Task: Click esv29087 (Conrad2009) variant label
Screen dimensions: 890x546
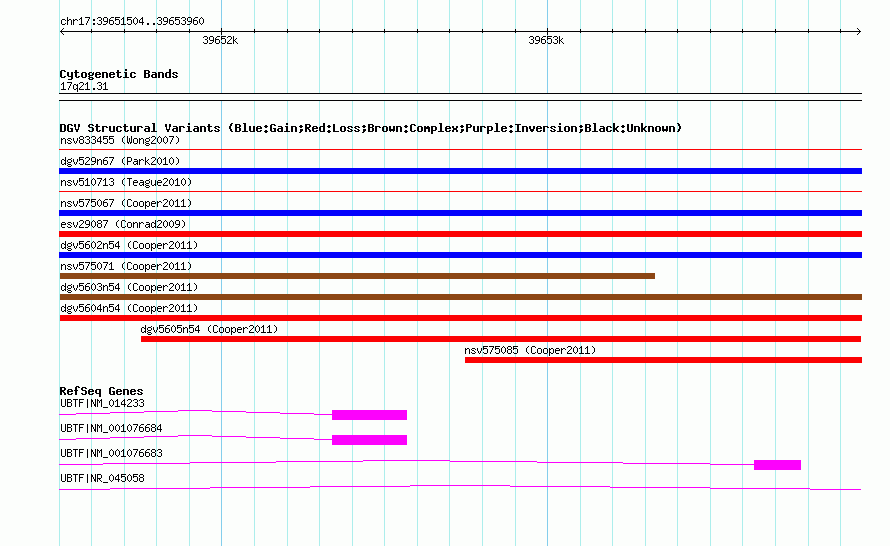Action: 123,224
